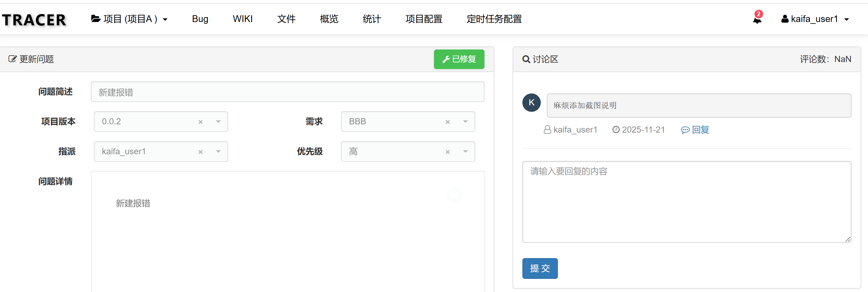Submit the reply with 提交 button
The image size is (868, 292).
(540, 268)
